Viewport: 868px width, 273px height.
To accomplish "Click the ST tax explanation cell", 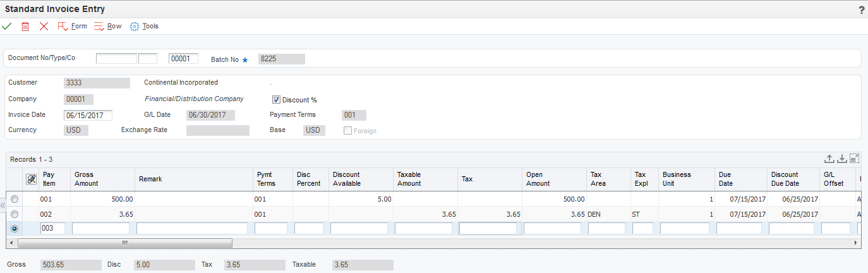I will (644, 214).
